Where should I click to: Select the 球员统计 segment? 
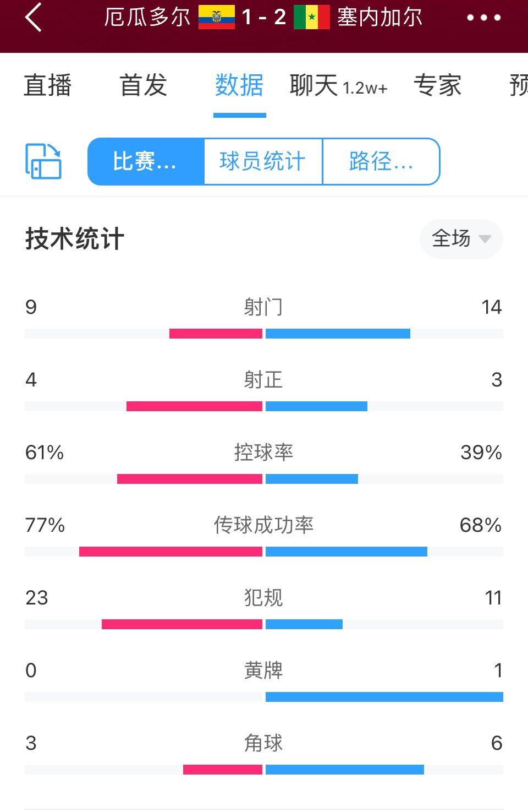pos(263,161)
